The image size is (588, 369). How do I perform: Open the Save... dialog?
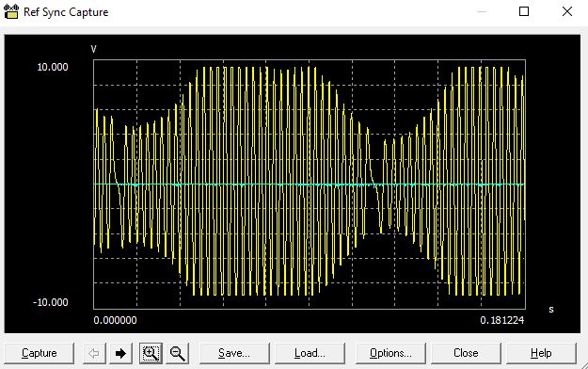pos(234,353)
